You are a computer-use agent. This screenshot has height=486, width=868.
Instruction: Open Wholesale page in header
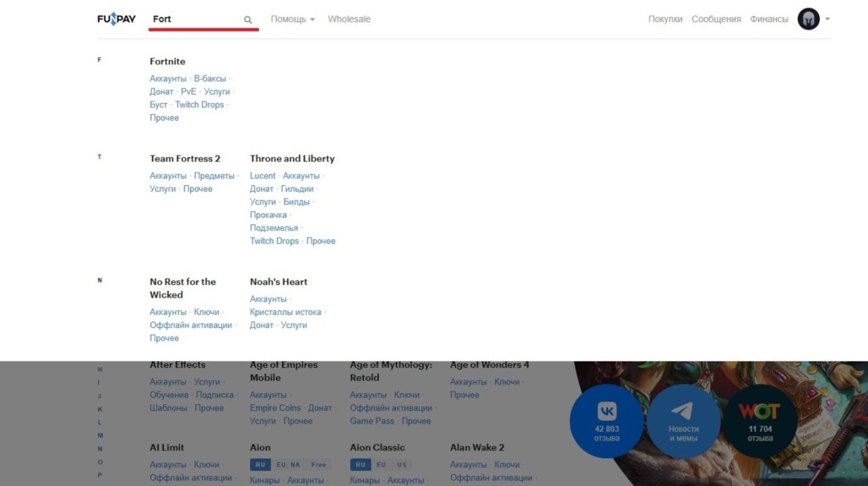349,19
